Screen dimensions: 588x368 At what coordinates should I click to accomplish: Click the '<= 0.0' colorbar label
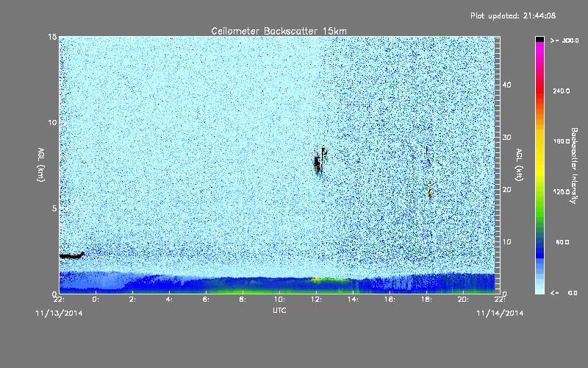[x=564, y=293]
